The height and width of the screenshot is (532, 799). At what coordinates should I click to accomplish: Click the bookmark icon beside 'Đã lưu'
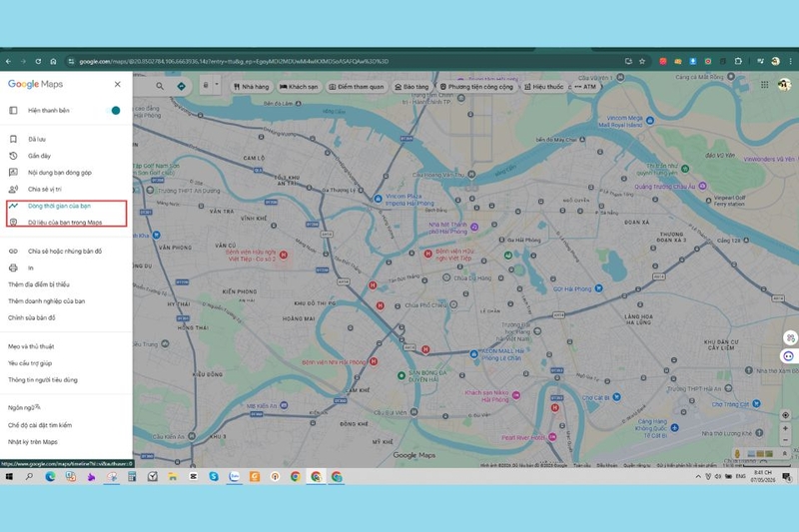point(13,139)
